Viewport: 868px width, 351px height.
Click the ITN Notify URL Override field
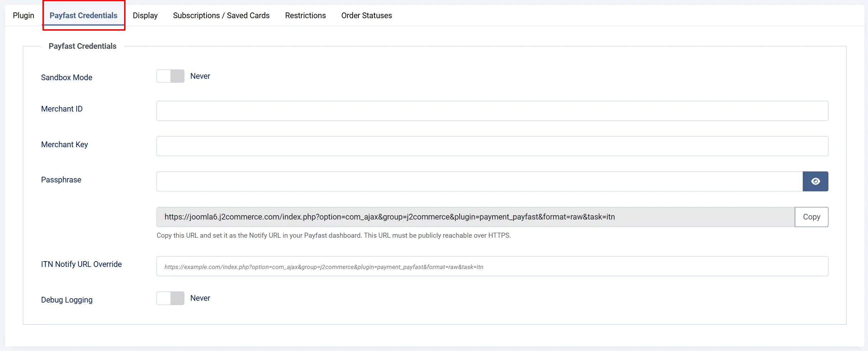pos(492,266)
